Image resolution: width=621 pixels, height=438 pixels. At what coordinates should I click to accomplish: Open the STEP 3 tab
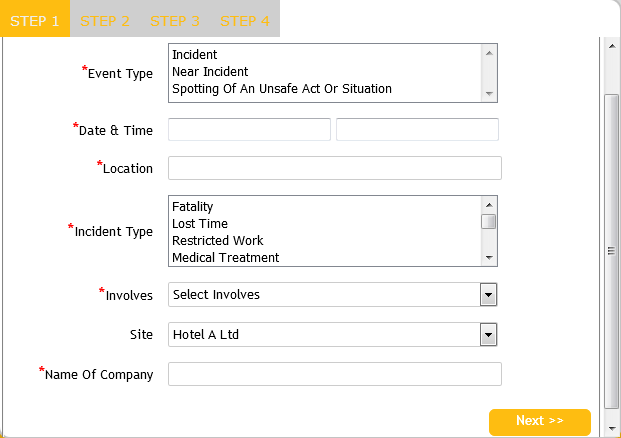pos(175,20)
